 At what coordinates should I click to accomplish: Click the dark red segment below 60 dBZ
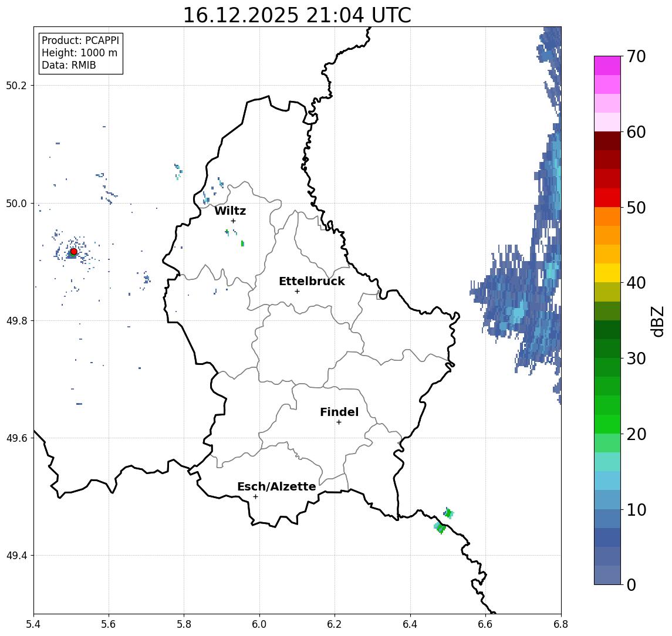coord(607,141)
